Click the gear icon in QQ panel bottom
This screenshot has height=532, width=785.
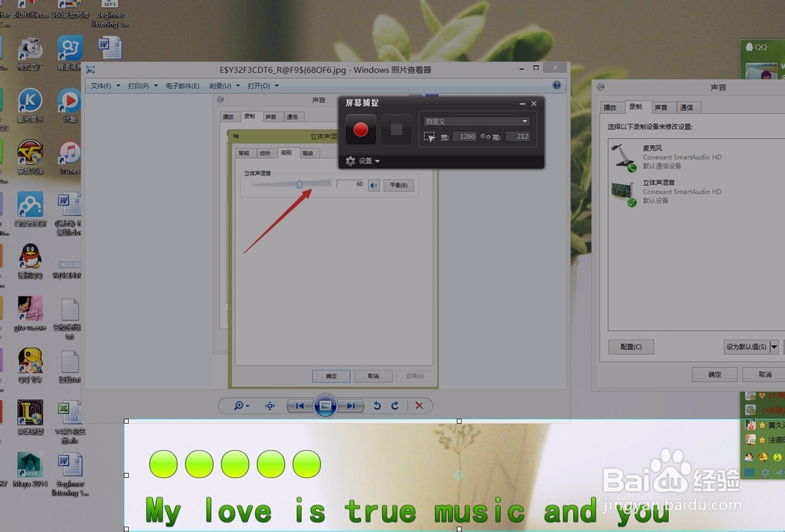[x=765, y=472]
